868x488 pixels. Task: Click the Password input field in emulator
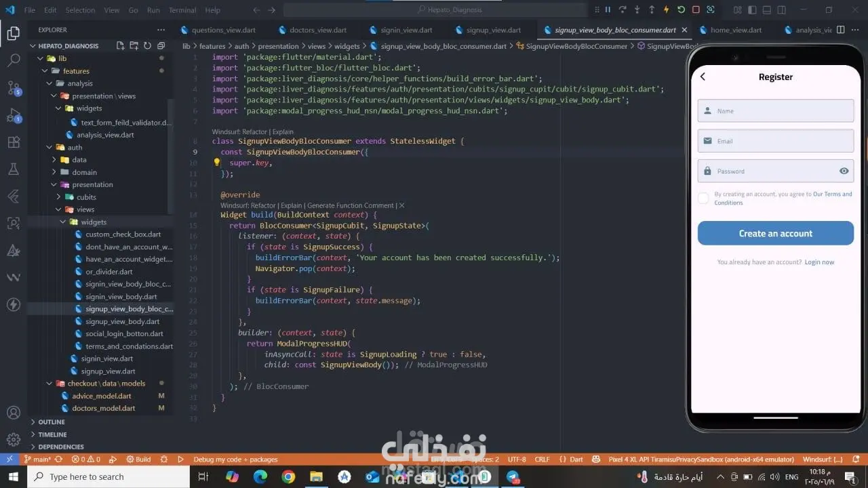coord(775,171)
